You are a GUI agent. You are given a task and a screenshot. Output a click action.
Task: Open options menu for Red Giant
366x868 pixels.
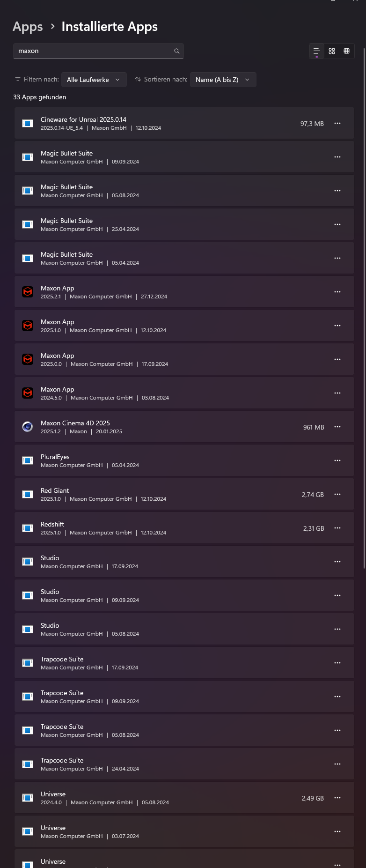coord(337,494)
